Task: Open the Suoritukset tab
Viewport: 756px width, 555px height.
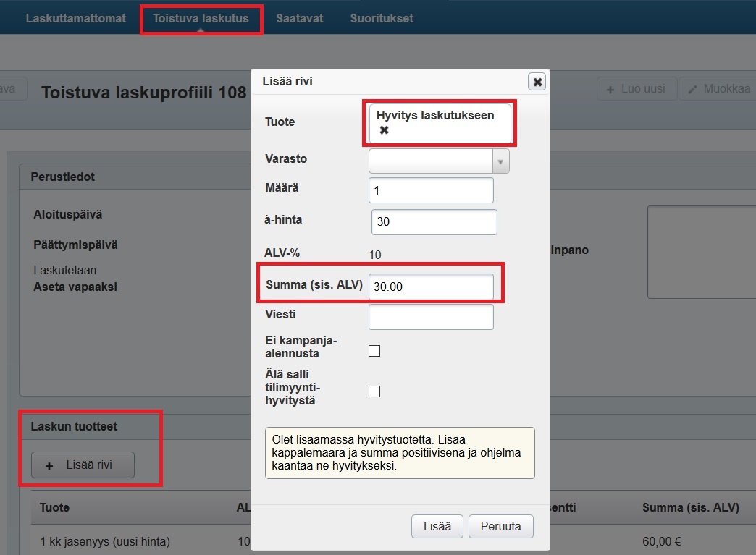Action: [x=382, y=18]
